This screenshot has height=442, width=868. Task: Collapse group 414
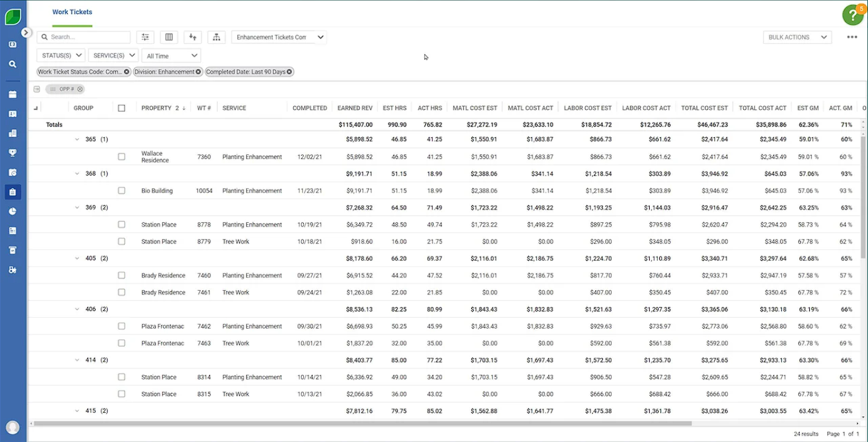pyautogui.click(x=77, y=360)
